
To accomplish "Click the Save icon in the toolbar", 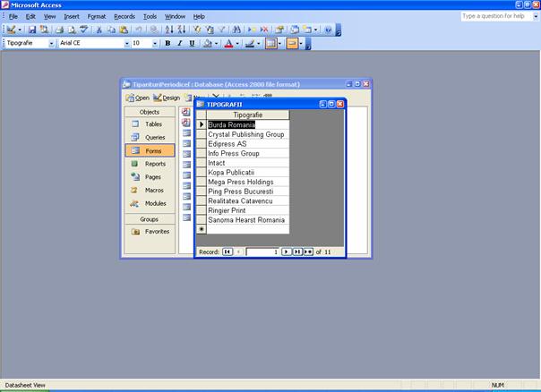I will (x=32, y=30).
